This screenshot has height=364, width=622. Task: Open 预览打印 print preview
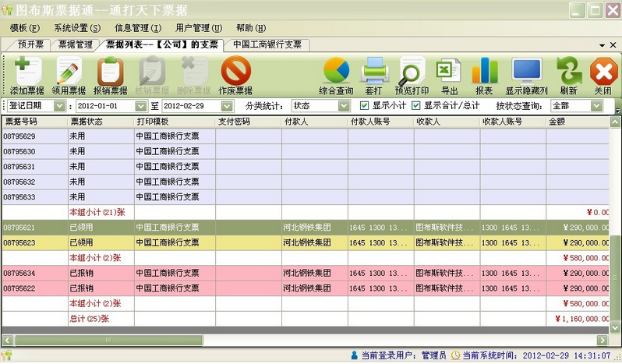(x=411, y=76)
